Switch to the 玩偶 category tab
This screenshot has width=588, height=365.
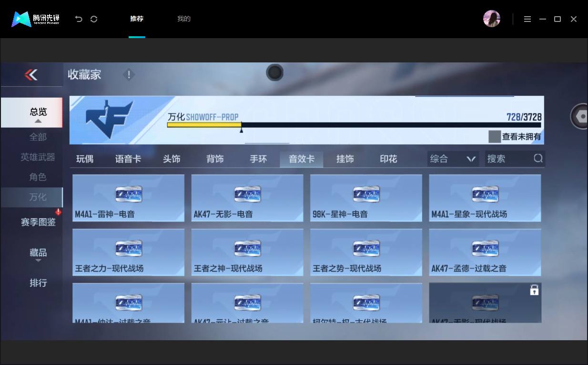point(85,159)
